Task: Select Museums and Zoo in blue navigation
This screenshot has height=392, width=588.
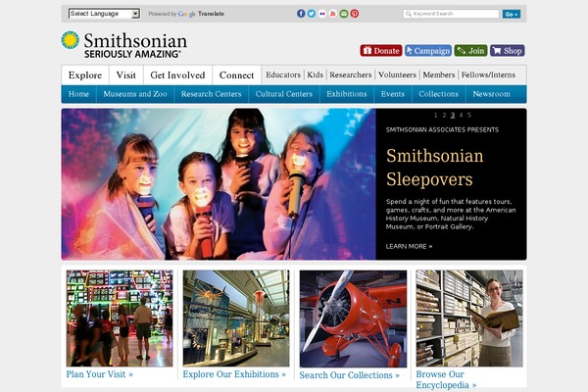Action: (x=135, y=94)
